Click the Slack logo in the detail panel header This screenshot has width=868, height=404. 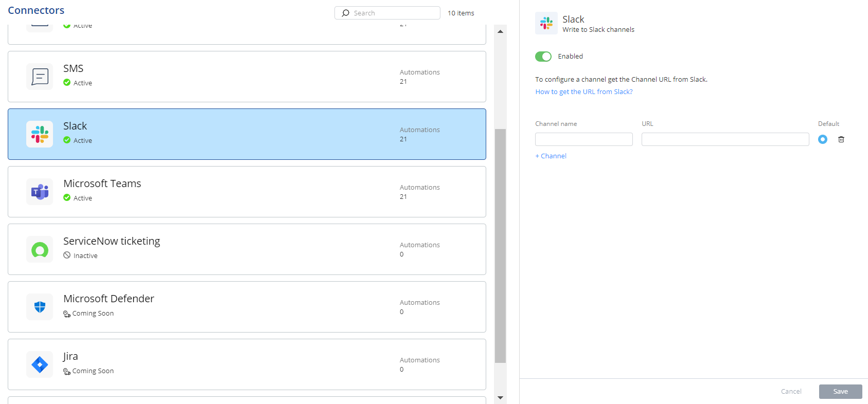click(546, 23)
